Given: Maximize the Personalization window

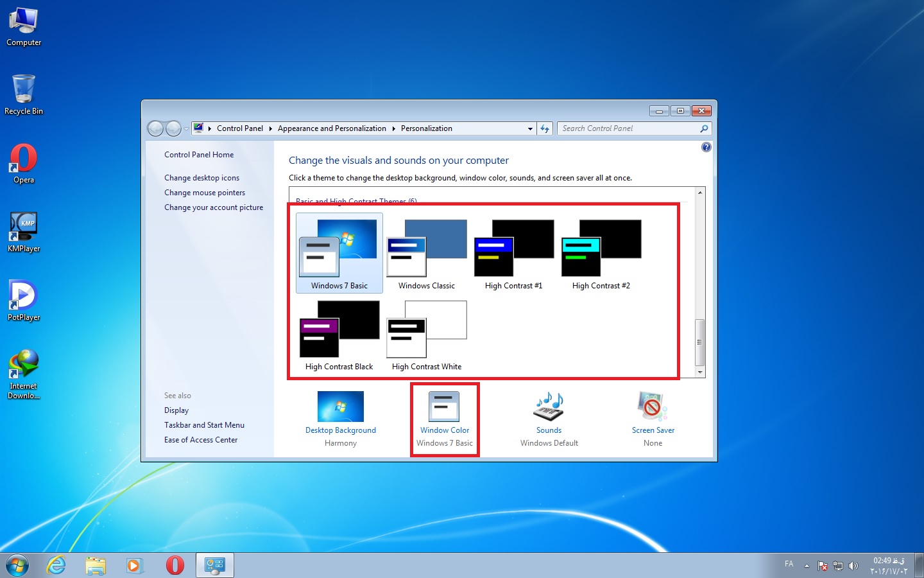Looking at the screenshot, I should click(x=680, y=111).
